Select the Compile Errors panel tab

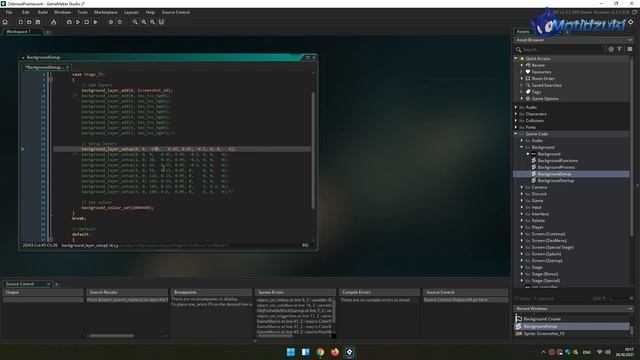click(x=380, y=292)
